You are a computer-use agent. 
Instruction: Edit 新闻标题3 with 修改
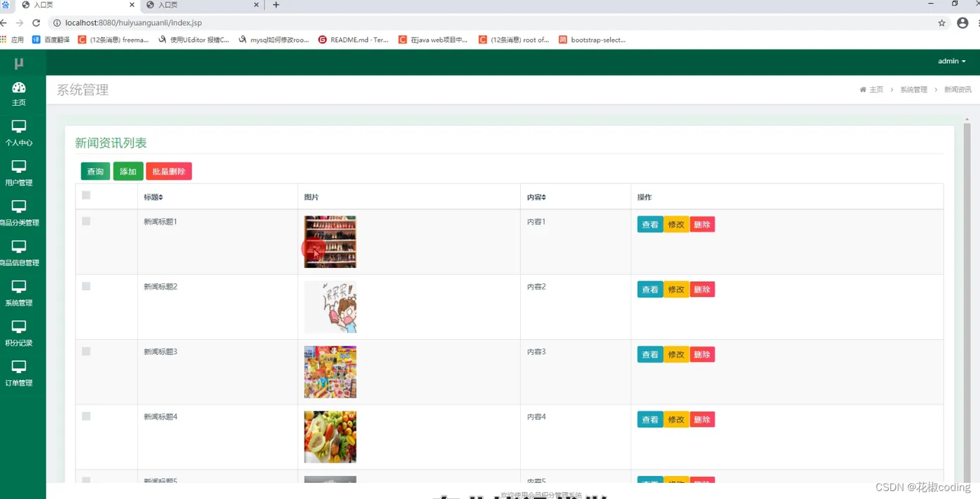[x=676, y=355]
